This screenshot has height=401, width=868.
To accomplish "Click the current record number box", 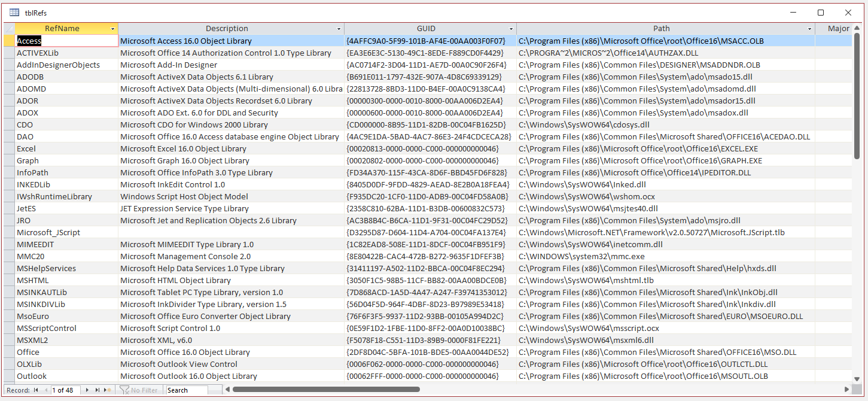I will (x=66, y=390).
